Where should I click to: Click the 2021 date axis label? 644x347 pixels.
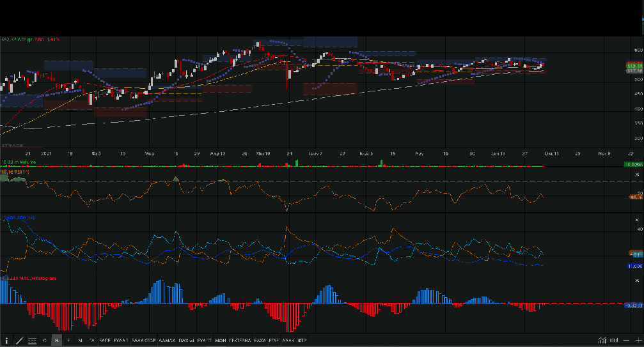47,153
